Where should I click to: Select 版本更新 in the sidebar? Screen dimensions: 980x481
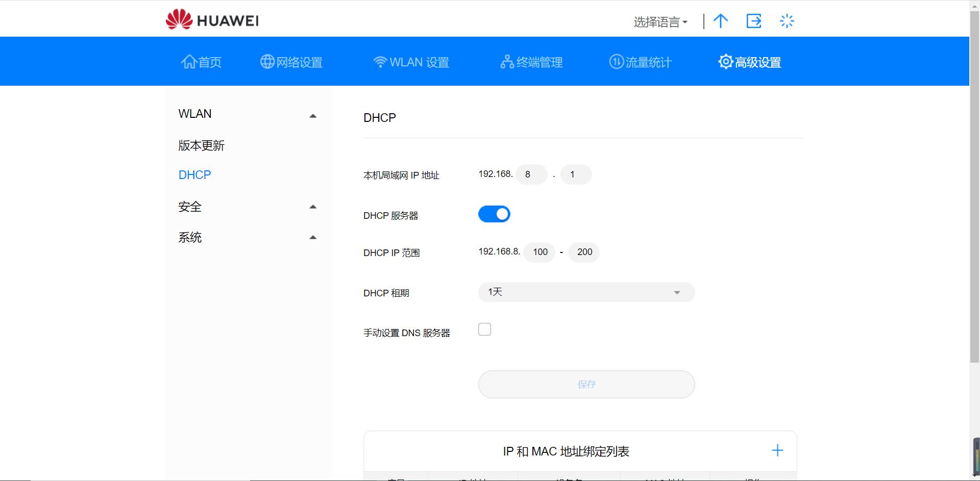pos(202,145)
